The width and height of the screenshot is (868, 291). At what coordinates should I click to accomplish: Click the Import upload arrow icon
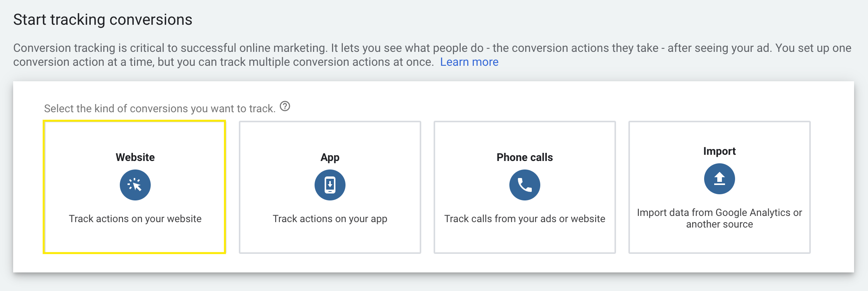(x=720, y=179)
